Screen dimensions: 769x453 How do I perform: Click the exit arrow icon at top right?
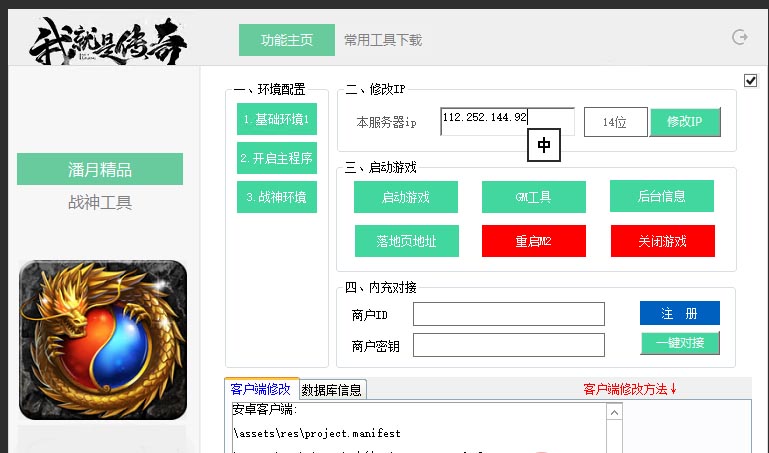click(740, 37)
